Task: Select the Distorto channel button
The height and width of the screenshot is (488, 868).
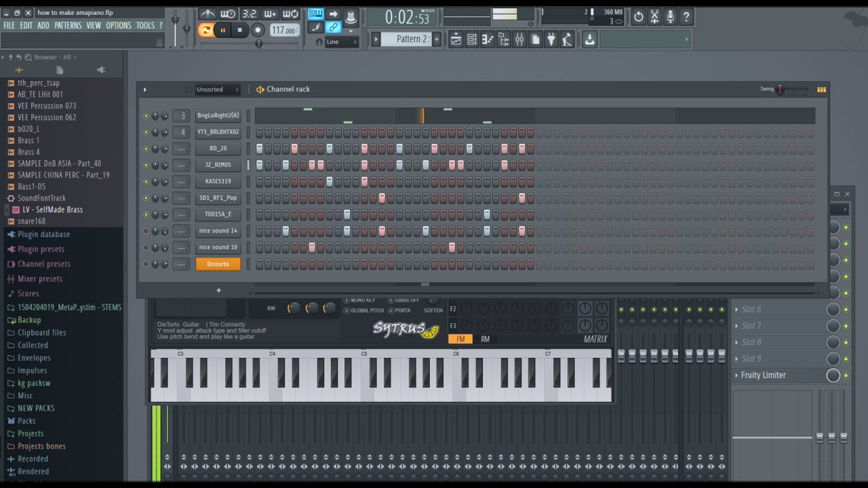Action: click(218, 264)
